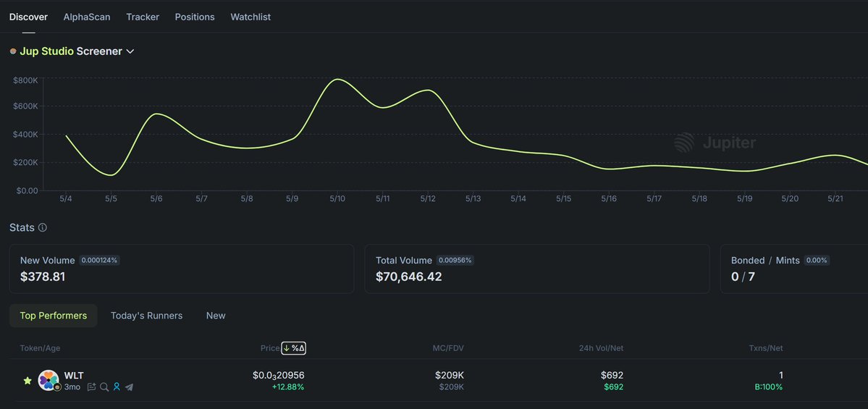Click the Total Volume stat card

pyautogui.click(x=537, y=269)
